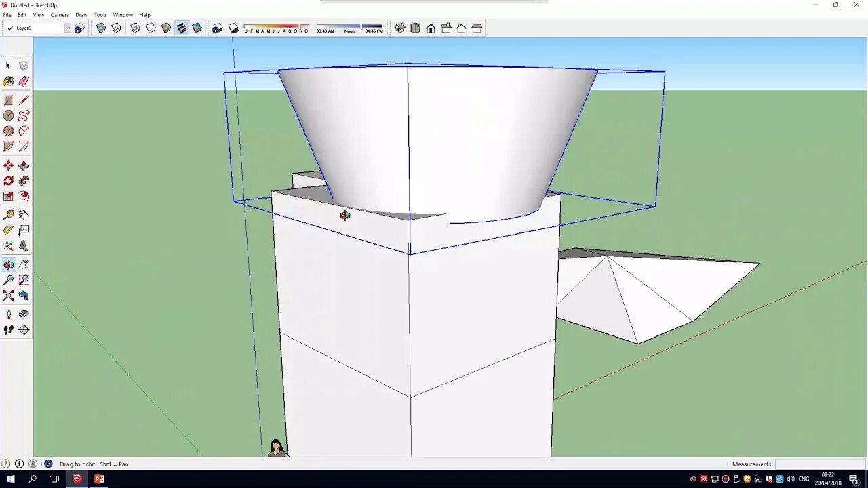This screenshot has width=868, height=488.
Task: Choose the Dimension tool
Action: (24, 214)
